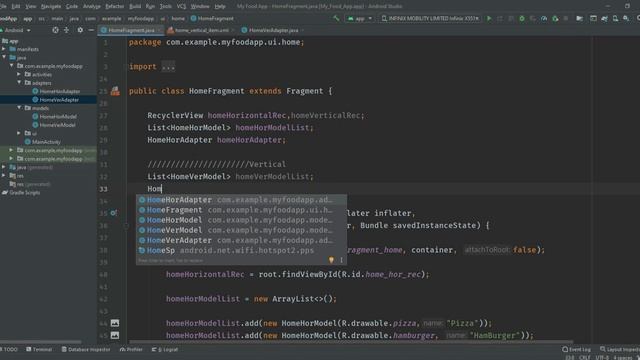Open the Event Log in status bar

point(576,349)
